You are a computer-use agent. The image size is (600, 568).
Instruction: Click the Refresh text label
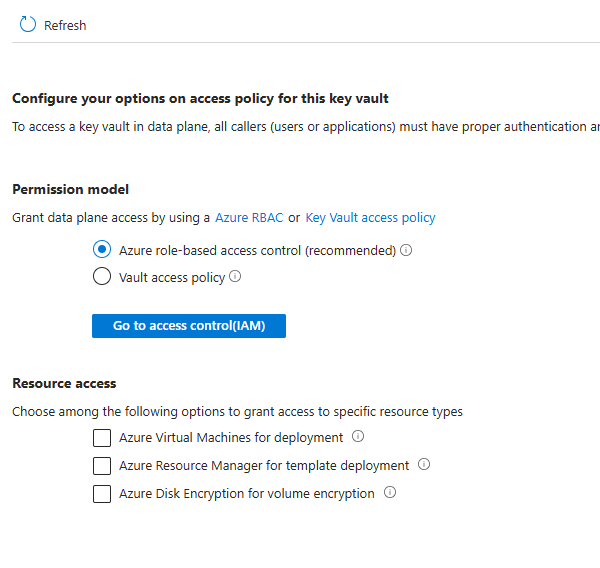pyautogui.click(x=65, y=26)
